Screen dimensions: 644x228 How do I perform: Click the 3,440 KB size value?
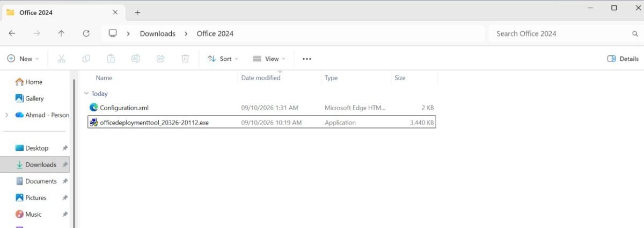[x=422, y=123]
